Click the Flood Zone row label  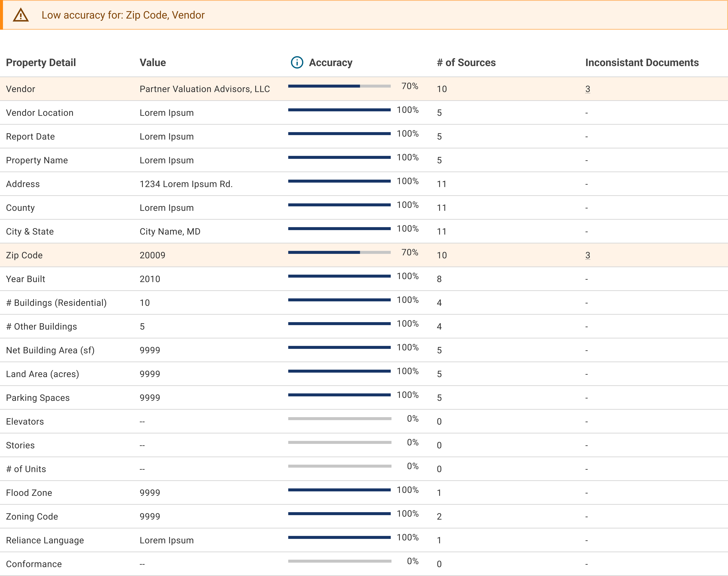pyautogui.click(x=29, y=493)
